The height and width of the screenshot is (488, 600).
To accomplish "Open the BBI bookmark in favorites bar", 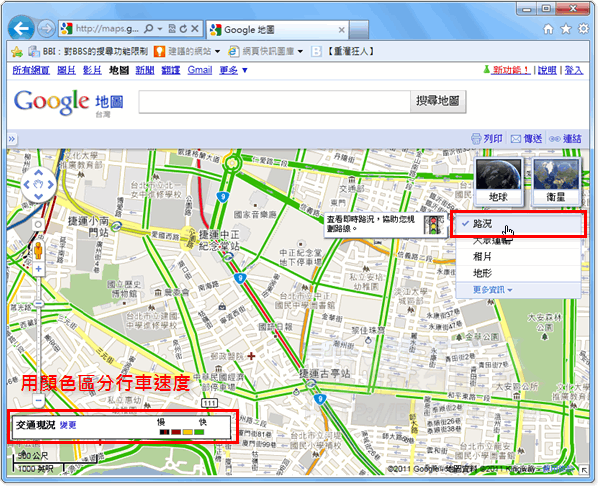I will 88,51.
